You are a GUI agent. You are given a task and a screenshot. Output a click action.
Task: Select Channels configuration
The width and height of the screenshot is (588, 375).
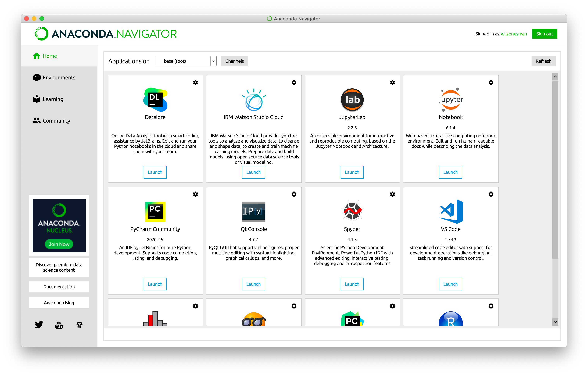(x=235, y=60)
